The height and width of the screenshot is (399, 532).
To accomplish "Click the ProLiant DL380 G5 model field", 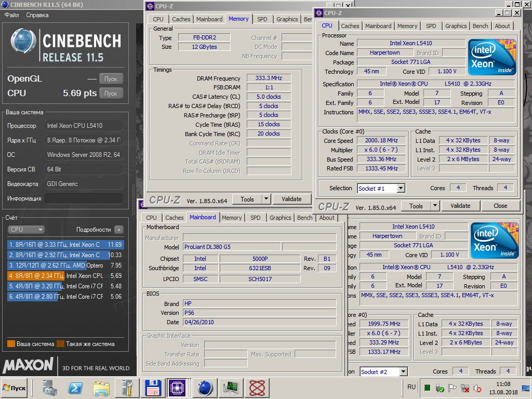I will pyautogui.click(x=232, y=247).
